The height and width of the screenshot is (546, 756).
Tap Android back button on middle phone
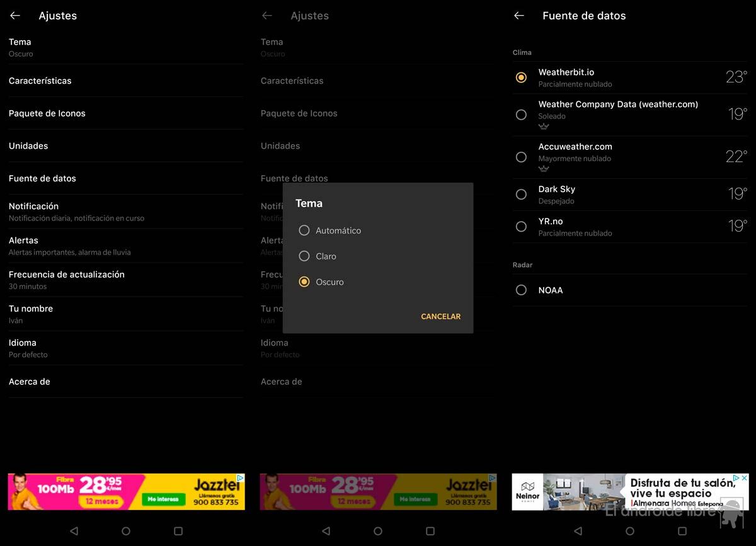tap(326, 531)
